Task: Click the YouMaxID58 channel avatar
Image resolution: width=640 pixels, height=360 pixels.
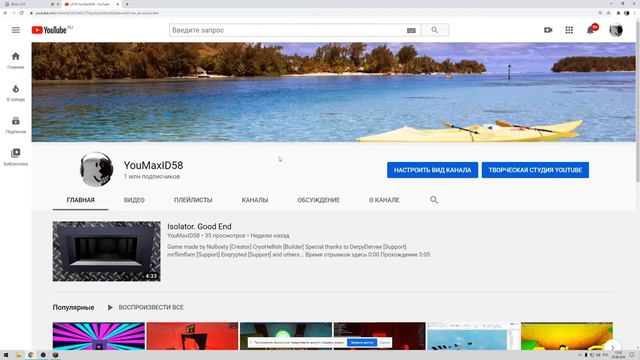Action: click(96, 169)
